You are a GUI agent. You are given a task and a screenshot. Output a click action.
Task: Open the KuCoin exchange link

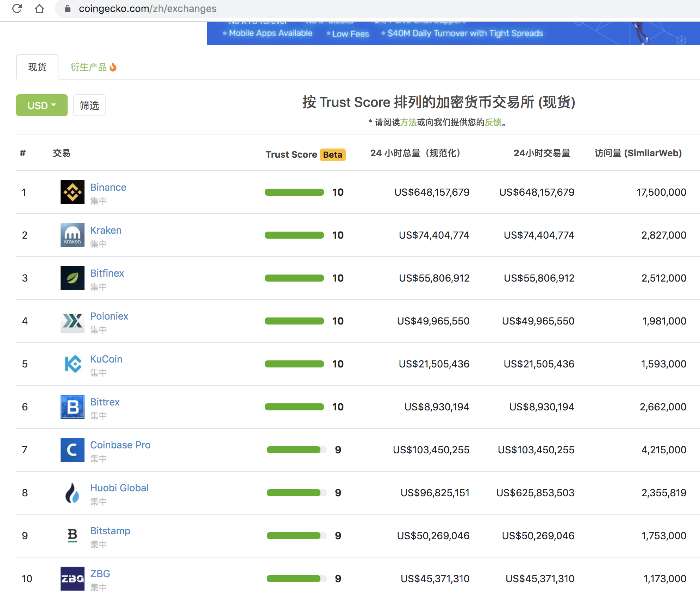[106, 359]
